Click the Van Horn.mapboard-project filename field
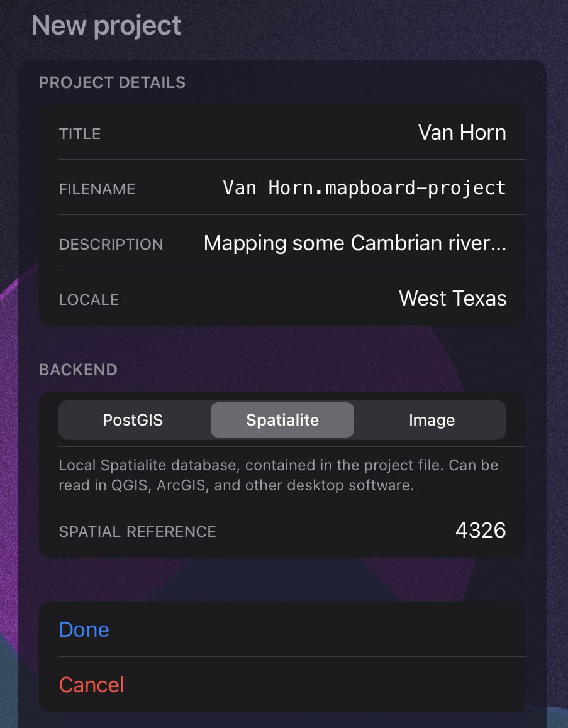The width and height of the screenshot is (568, 728). point(364,188)
